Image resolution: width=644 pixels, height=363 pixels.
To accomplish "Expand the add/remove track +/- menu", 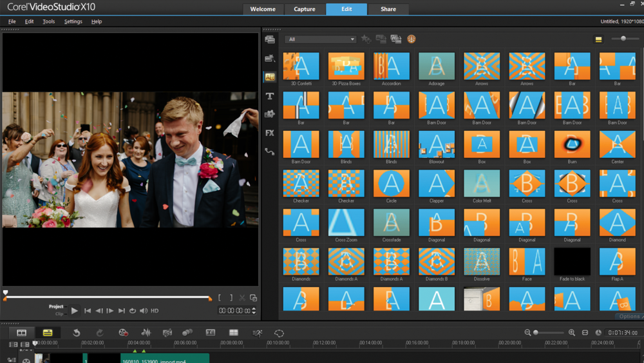I will pos(24,350).
